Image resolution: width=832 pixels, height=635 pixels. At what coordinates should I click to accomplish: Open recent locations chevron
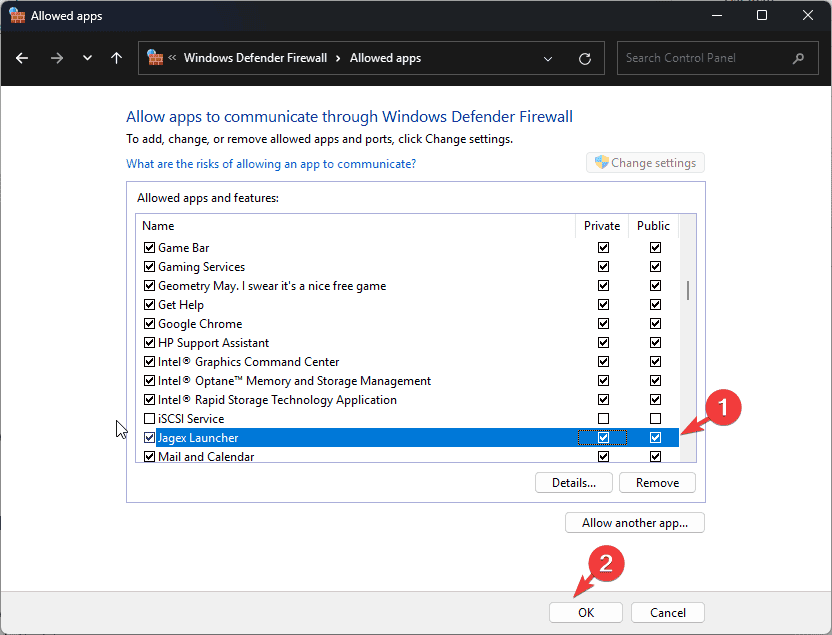[x=88, y=58]
